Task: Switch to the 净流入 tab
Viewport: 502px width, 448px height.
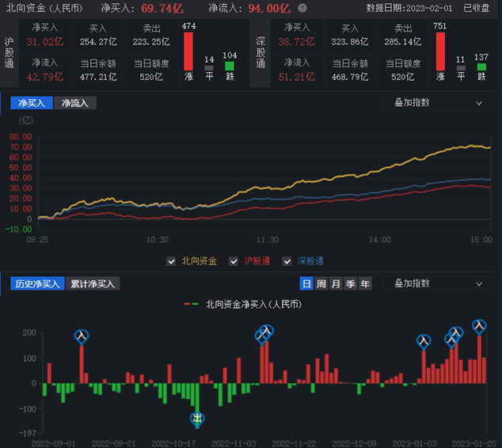Action: 75,103
